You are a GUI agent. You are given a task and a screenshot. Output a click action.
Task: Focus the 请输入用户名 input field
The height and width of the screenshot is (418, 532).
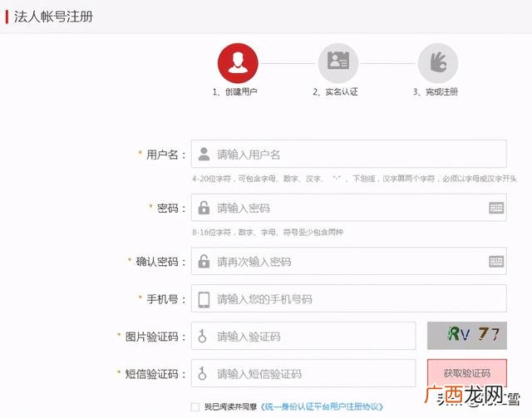[349, 154]
